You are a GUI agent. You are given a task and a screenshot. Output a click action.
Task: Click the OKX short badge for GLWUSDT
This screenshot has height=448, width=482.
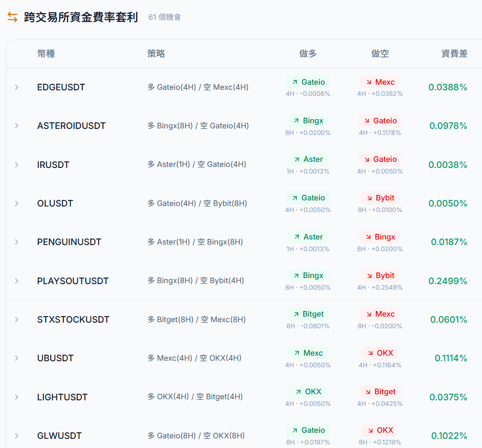coord(380,430)
